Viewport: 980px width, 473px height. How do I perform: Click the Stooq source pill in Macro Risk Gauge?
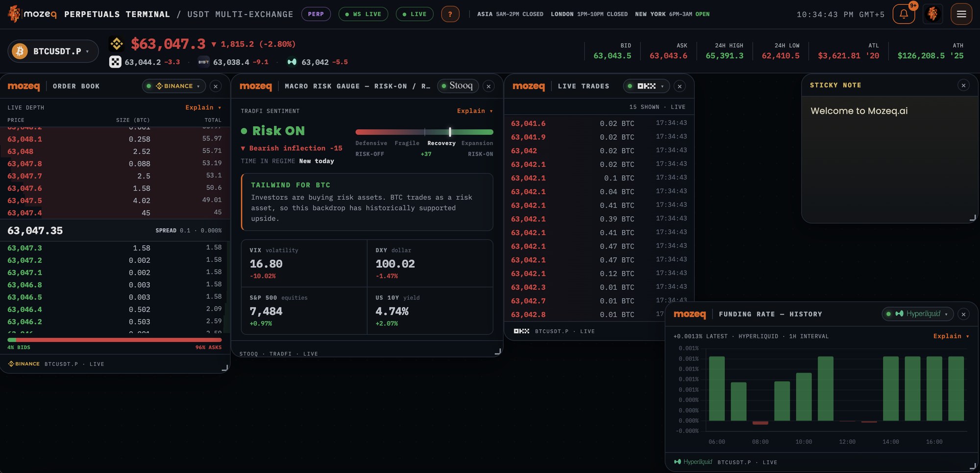point(458,86)
